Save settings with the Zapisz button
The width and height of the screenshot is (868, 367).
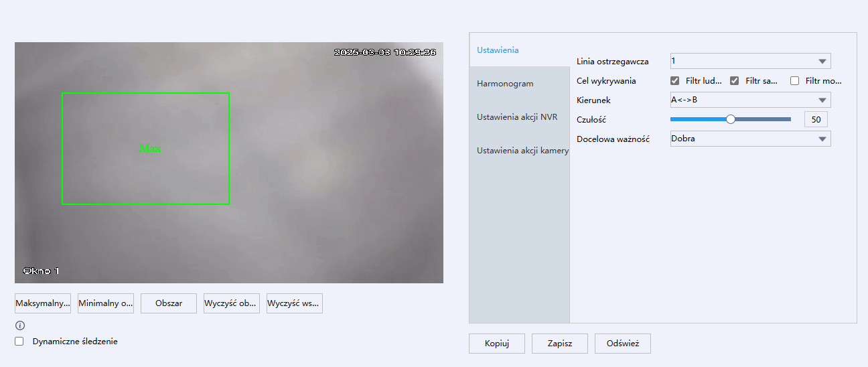click(560, 344)
